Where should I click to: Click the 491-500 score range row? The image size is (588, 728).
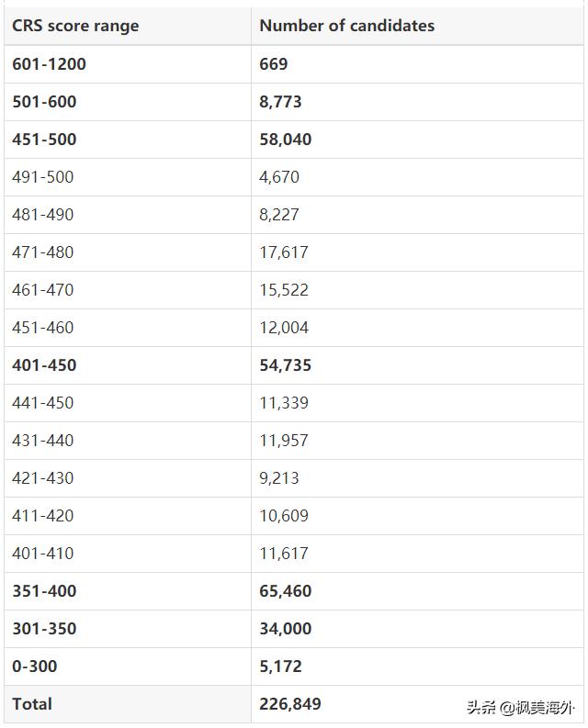(43, 177)
